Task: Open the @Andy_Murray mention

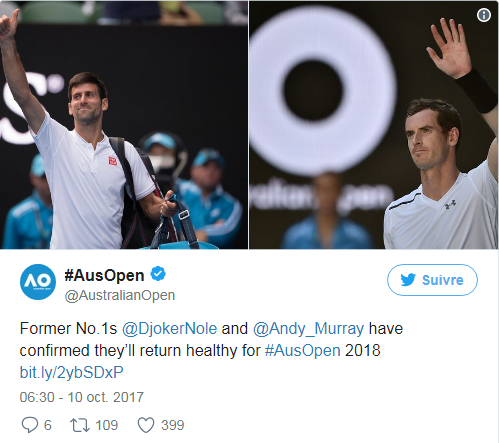Action: click(308, 329)
